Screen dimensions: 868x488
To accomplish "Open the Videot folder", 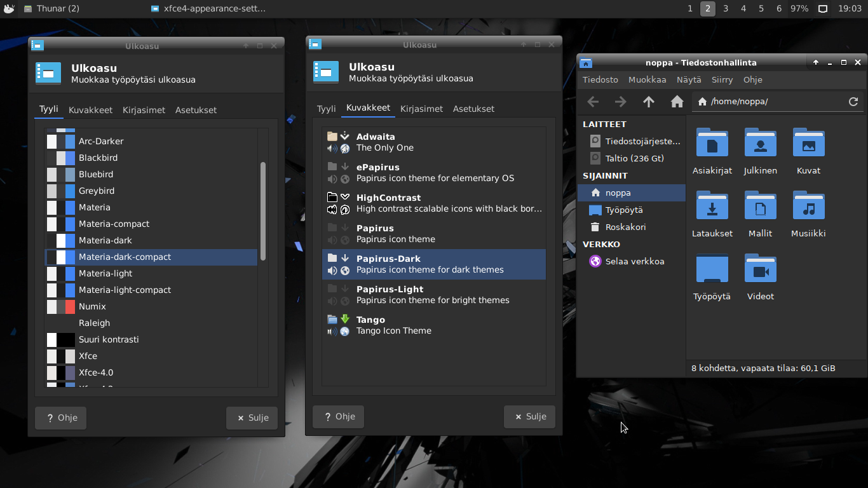I will coord(760,269).
